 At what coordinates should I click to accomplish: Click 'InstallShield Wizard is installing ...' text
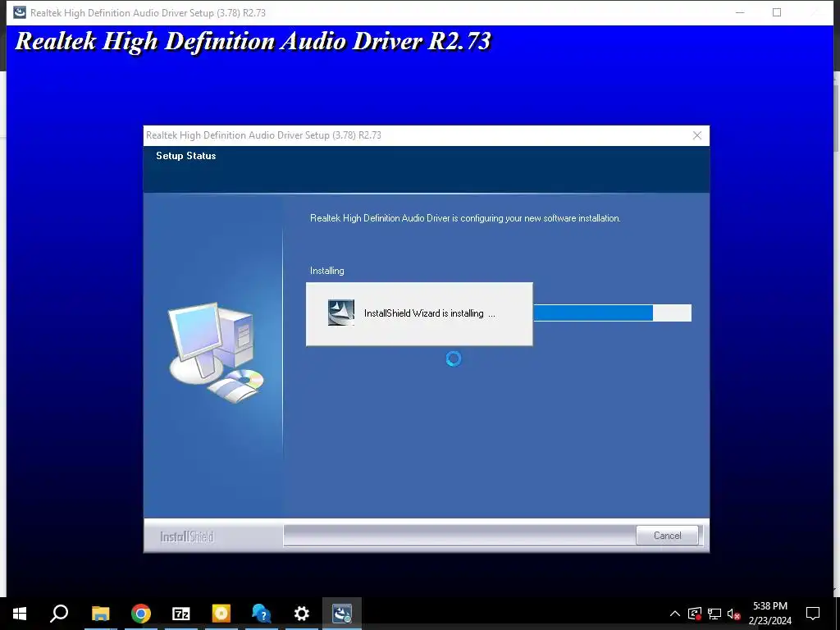click(430, 313)
